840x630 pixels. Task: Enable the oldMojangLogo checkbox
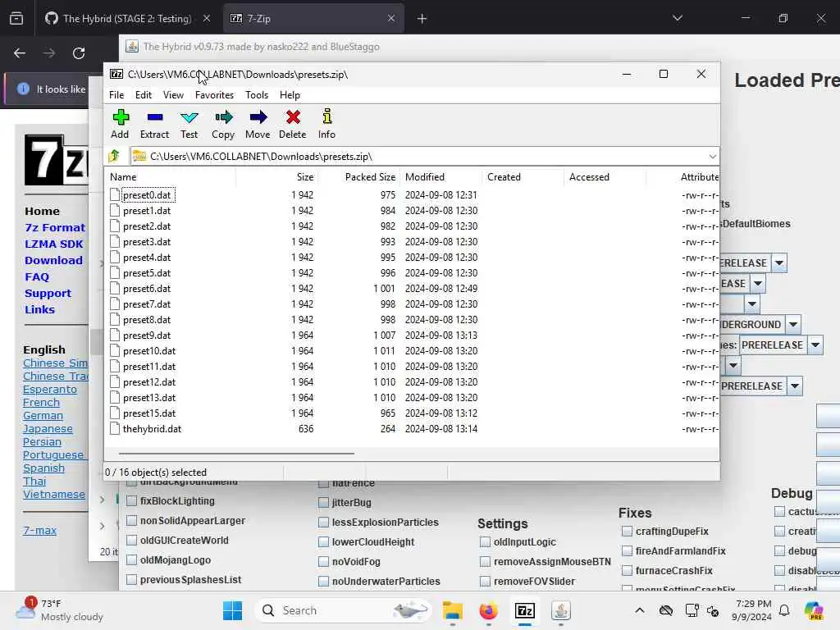click(132, 559)
